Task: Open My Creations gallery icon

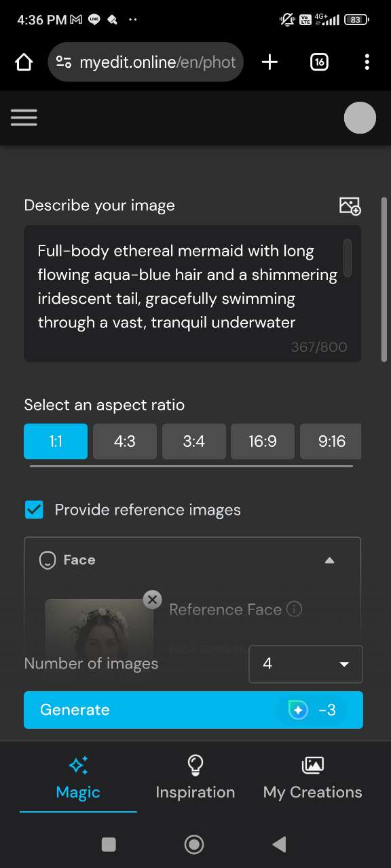Action: [312, 764]
